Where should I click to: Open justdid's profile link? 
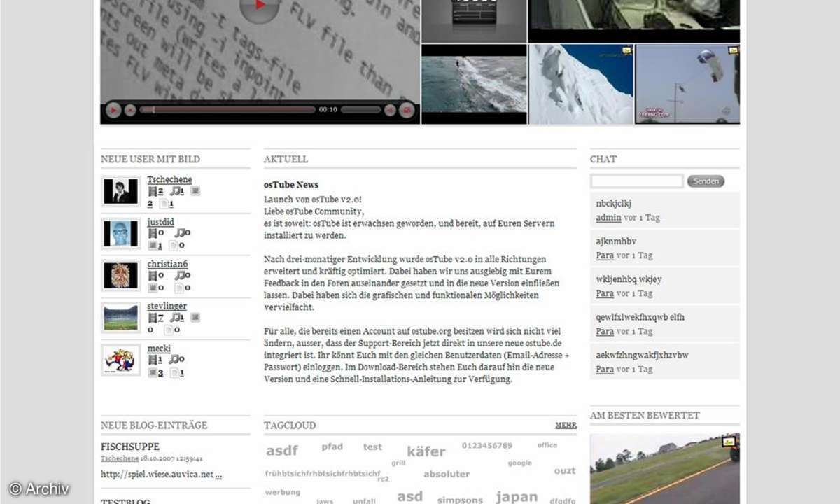coord(160,222)
